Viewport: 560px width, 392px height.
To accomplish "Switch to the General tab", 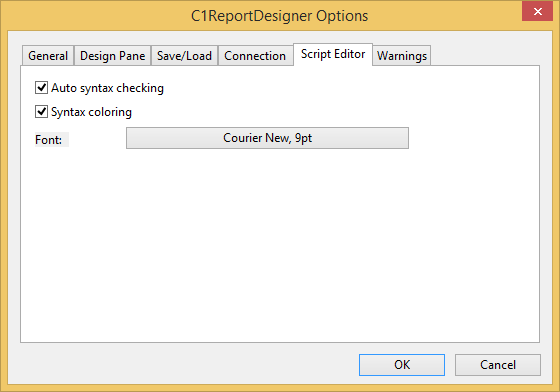I will (x=48, y=56).
